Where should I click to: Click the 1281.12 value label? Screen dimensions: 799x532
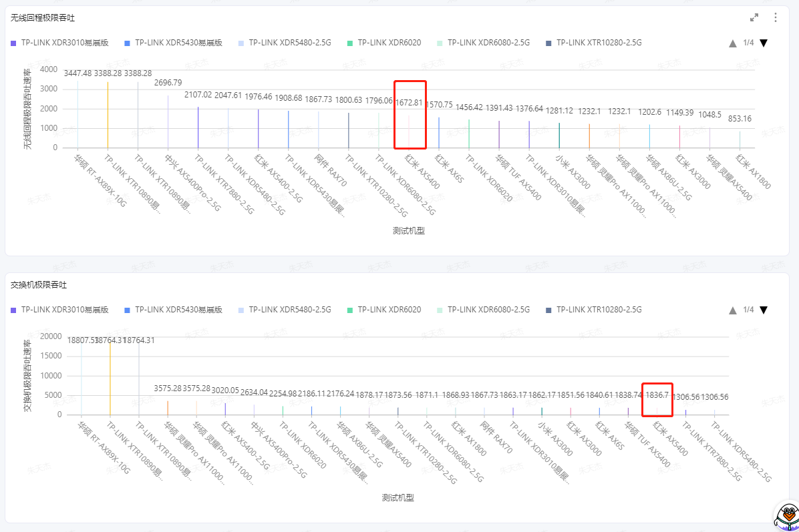click(560, 111)
